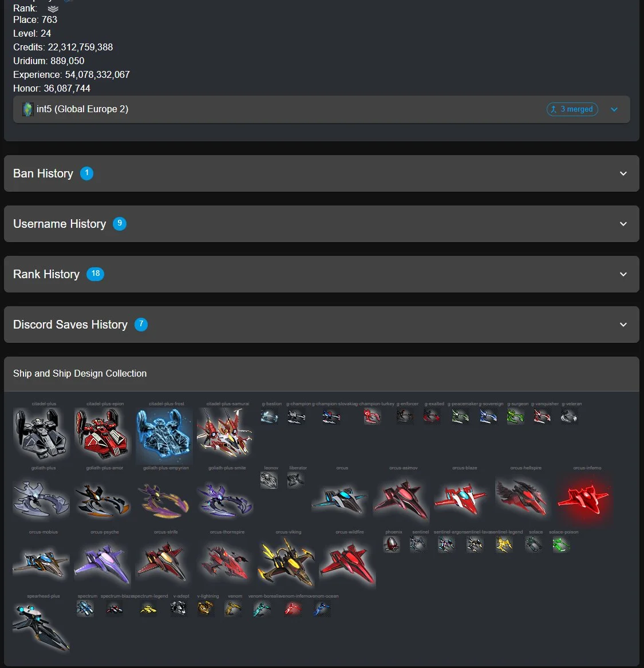Select the spearhead-plus ship image

click(x=41, y=626)
